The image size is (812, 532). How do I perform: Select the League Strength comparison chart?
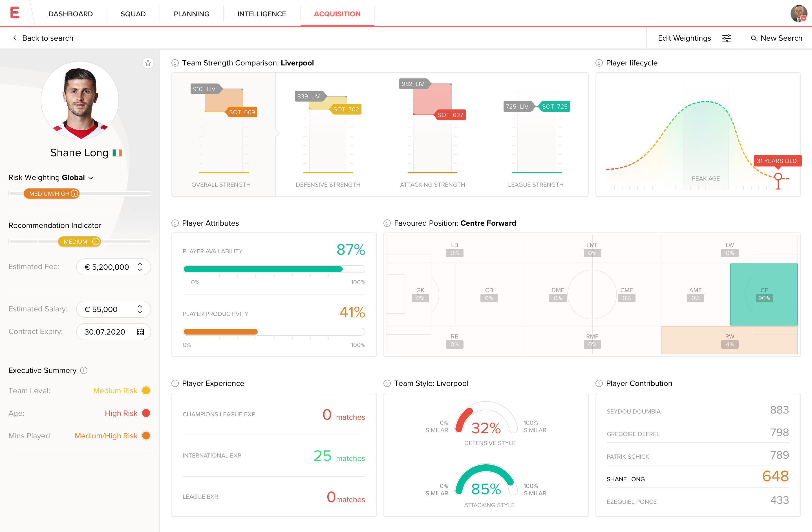(x=536, y=134)
